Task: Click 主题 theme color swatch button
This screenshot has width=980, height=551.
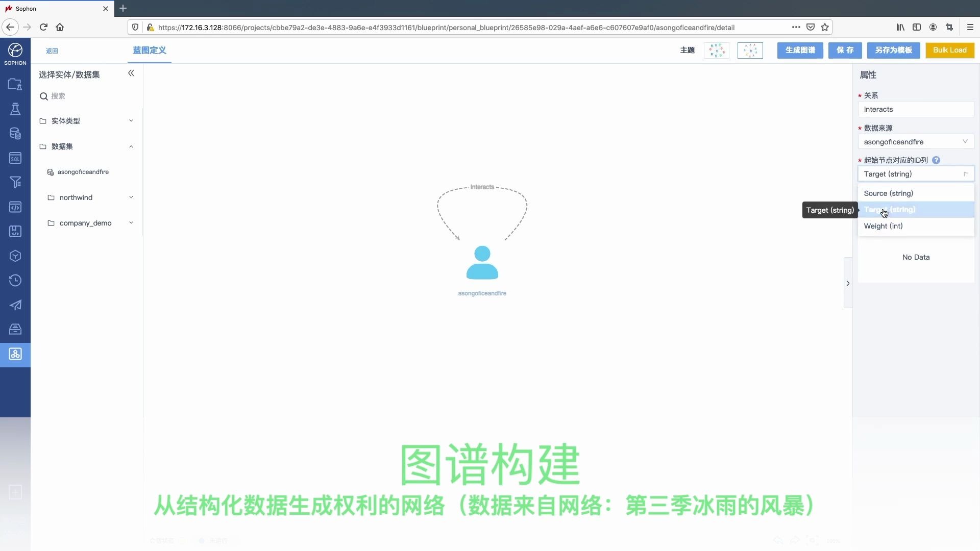Action: click(x=718, y=50)
